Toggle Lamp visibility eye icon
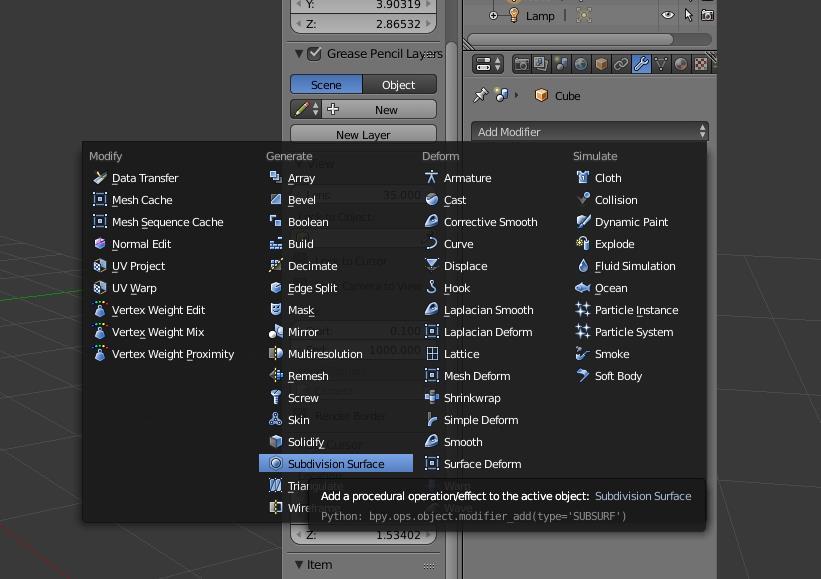The height and width of the screenshot is (579, 821). click(x=668, y=15)
